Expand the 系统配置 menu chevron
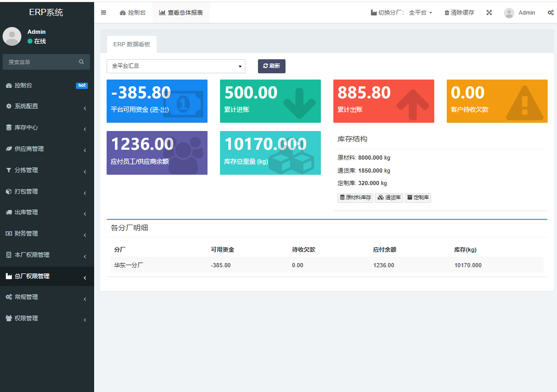The width and height of the screenshot is (557, 392). pyautogui.click(x=85, y=108)
